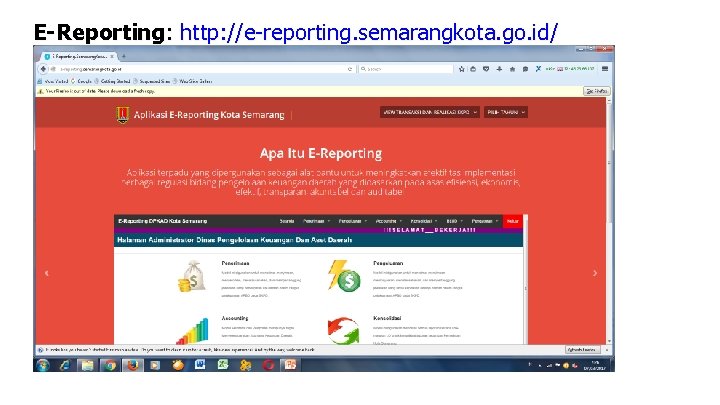Click the taskbar clock and date

[595, 366]
